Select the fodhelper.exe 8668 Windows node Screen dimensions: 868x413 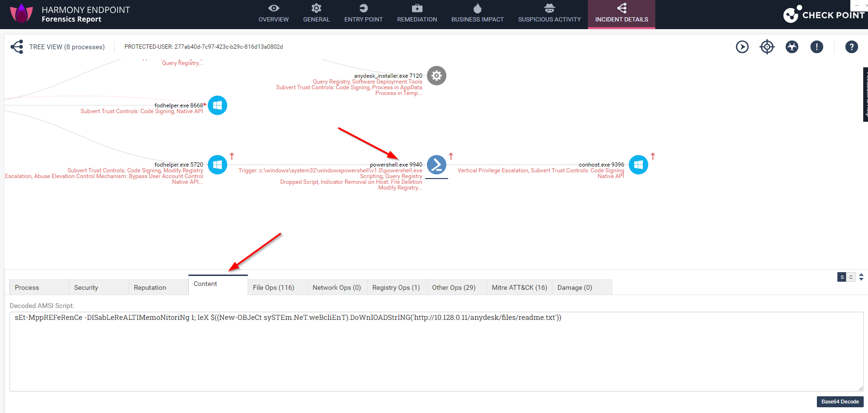pyautogui.click(x=217, y=105)
